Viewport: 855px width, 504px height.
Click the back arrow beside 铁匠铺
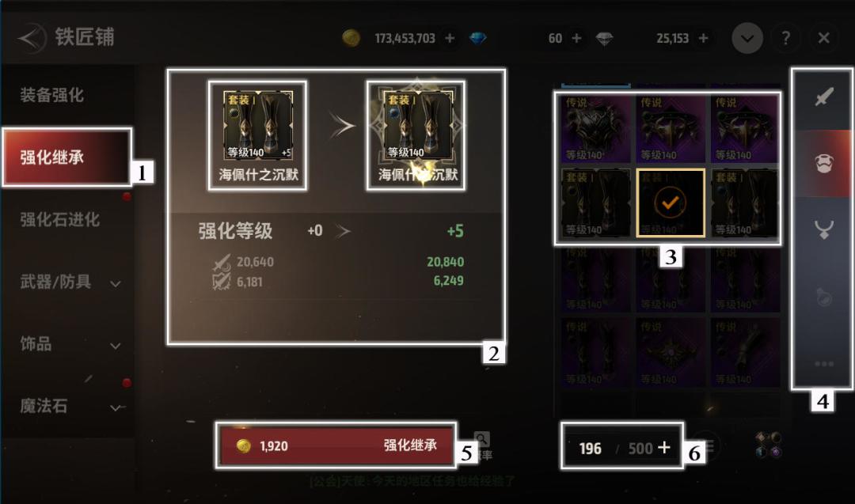click(31, 38)
